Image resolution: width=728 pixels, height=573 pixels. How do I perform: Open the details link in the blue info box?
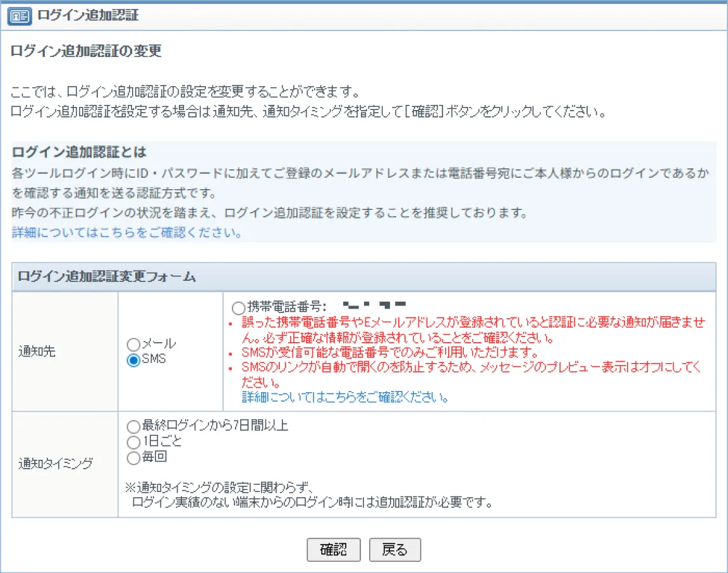126,233
